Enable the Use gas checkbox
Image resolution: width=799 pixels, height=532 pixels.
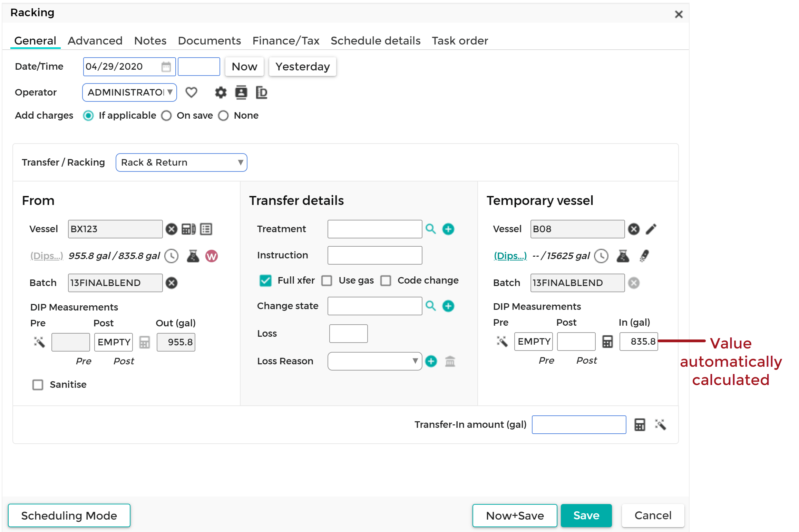tap(327, 280)
